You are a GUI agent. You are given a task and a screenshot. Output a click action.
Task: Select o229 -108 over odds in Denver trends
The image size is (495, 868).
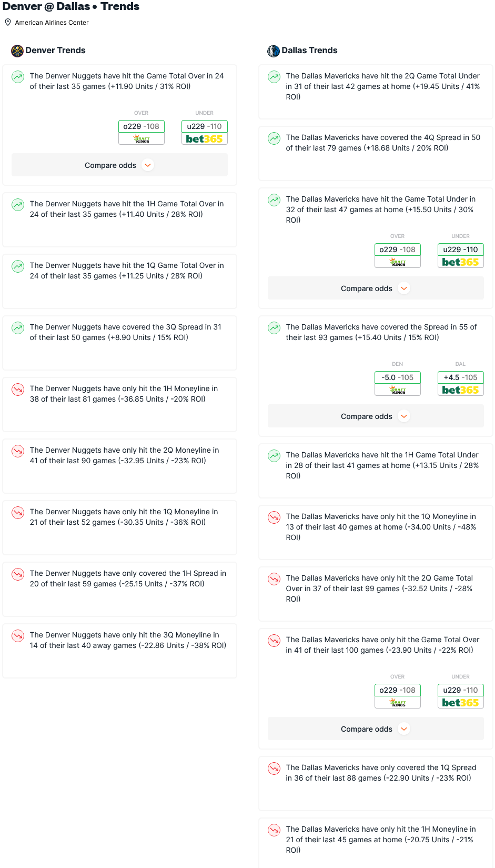click(x=142, y=126)
